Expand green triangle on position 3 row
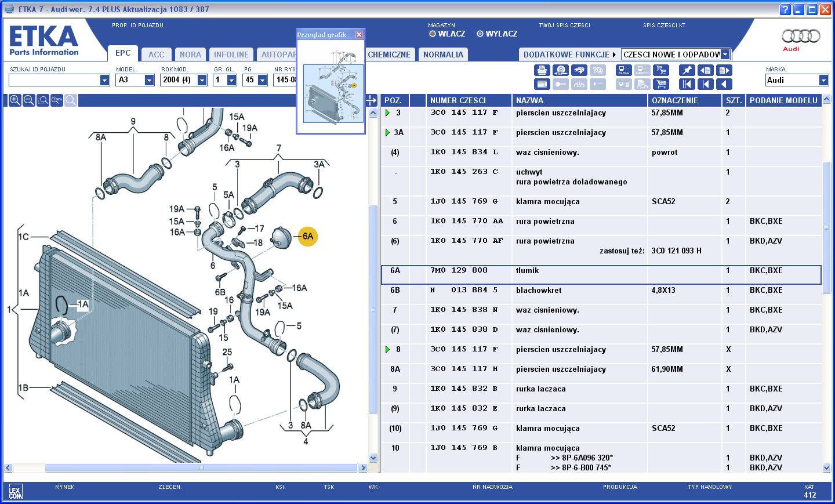Viewport: 835px width, 504px height. click(x=387, y=113)
